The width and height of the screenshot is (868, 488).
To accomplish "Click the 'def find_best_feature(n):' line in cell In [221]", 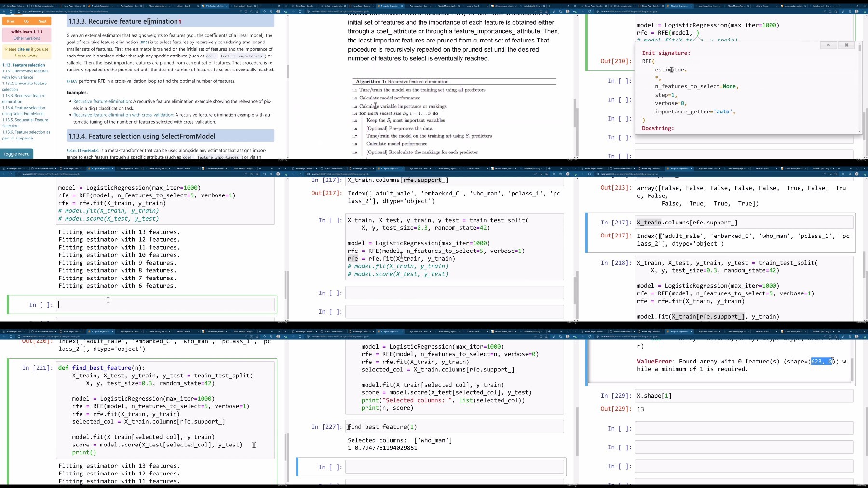I will (x=102, y=368).
